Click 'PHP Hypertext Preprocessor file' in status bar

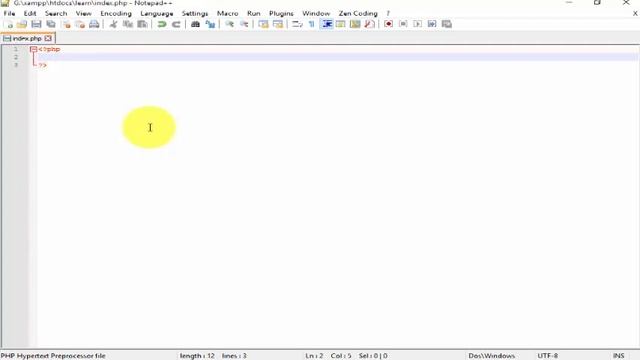point(53,356)
